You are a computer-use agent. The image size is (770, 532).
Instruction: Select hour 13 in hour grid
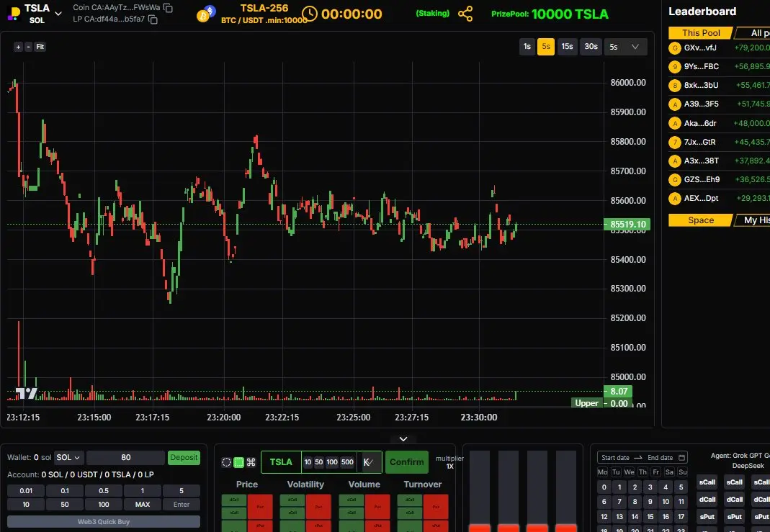(619, 516)
